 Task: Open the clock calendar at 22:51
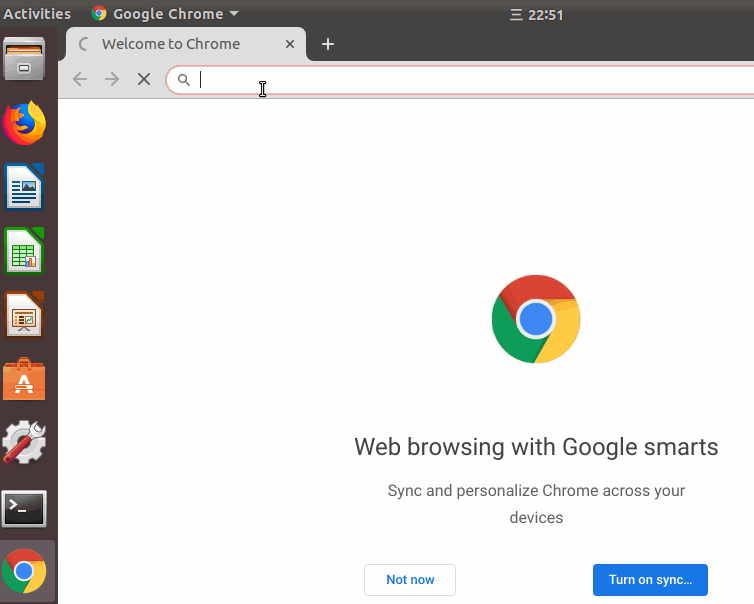point(536,15)
